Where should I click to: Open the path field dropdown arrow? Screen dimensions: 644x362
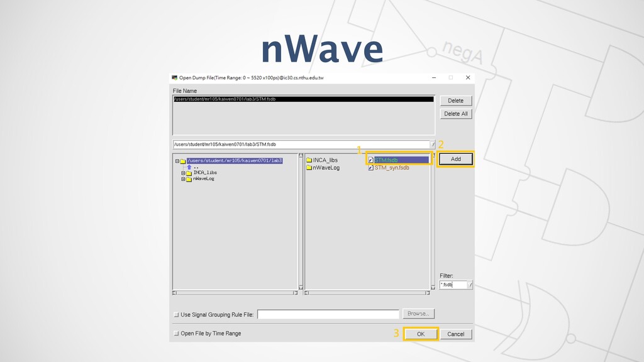pyautogui.click(x=433, y=145)
